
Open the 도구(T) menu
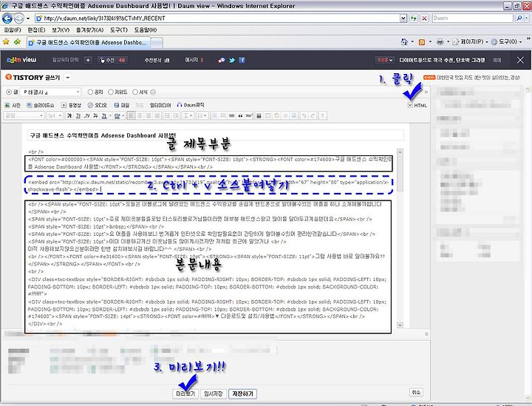pyautogui.click(x=119, y=30)
